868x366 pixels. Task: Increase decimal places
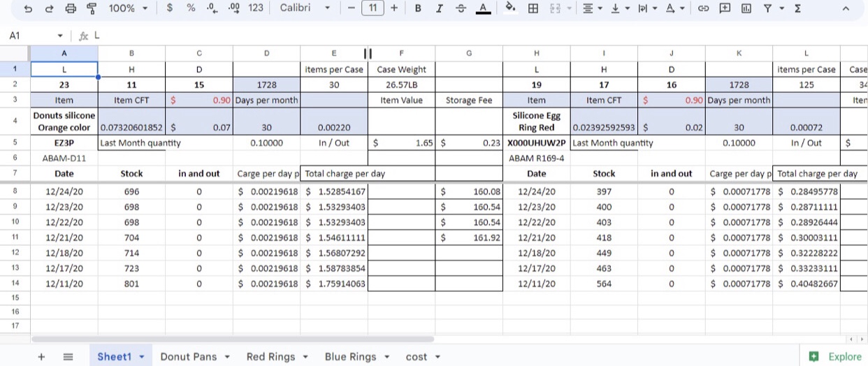click(x=234, y=8)
